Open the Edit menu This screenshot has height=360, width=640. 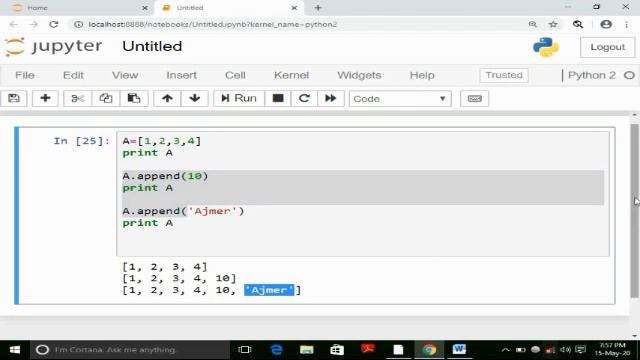pyautogui.click(x=73, y=75)
